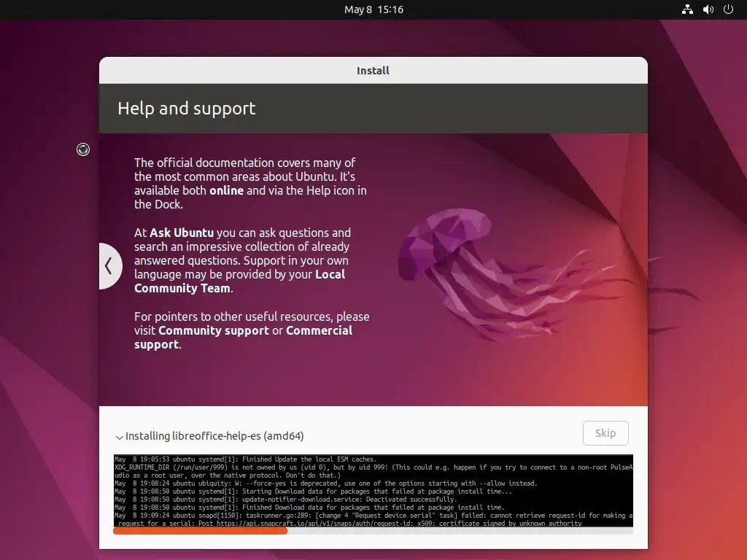
Task: Open the power menu icon in top bar
Action: coord(728,9)
